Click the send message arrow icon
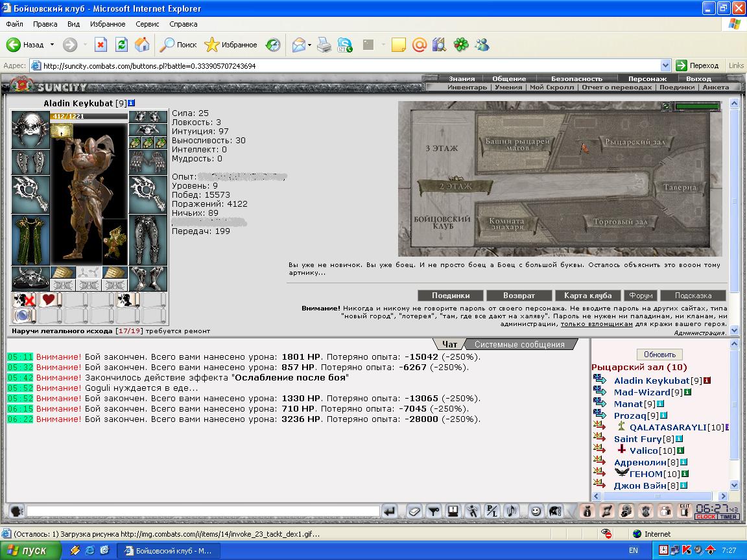 (x=390, y=511)
